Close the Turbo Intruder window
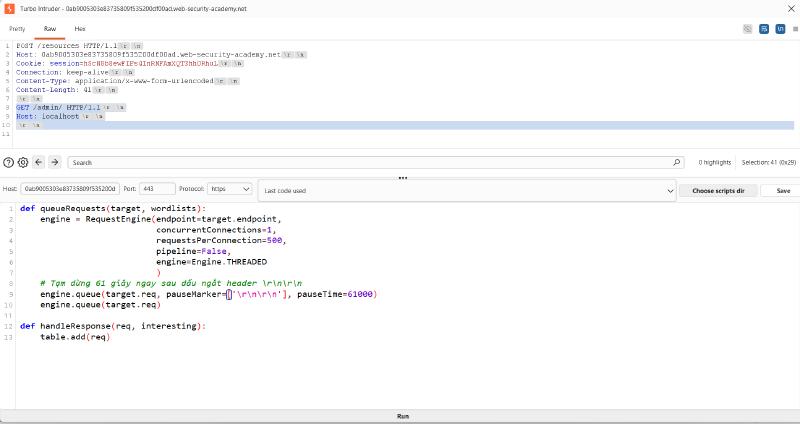Screen dimensions: 800x424 [791, 9]
